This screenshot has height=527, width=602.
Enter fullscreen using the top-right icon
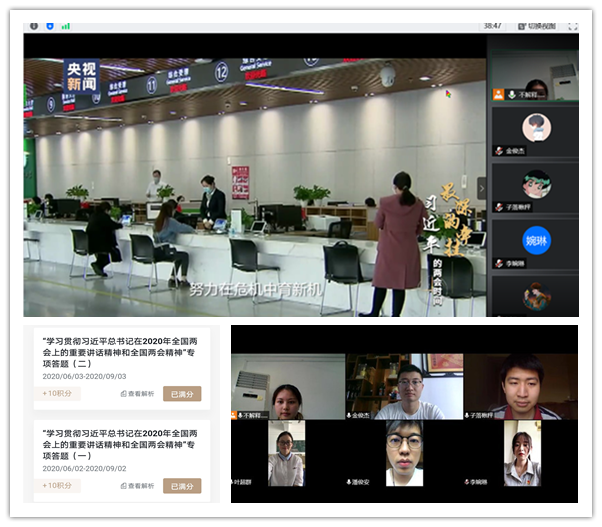pos(573,26)
